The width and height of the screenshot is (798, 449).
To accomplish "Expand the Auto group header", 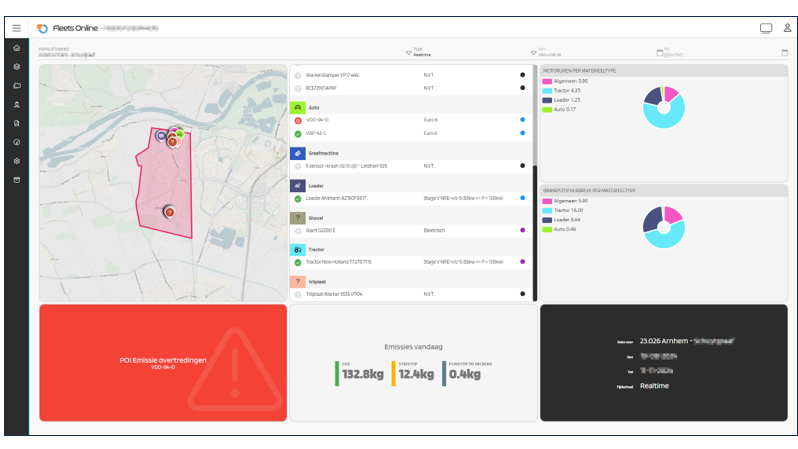I will pyautogui.click(x=411, y=107).
